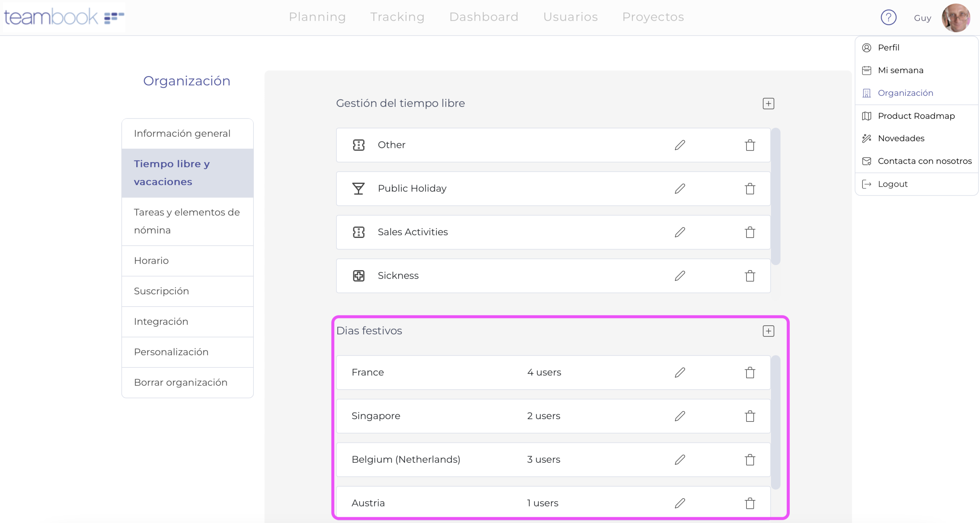Edit the Public Holiday time-off type
Image resolution: width=980 pixels, height=523 pixels.
coord(679,189)
